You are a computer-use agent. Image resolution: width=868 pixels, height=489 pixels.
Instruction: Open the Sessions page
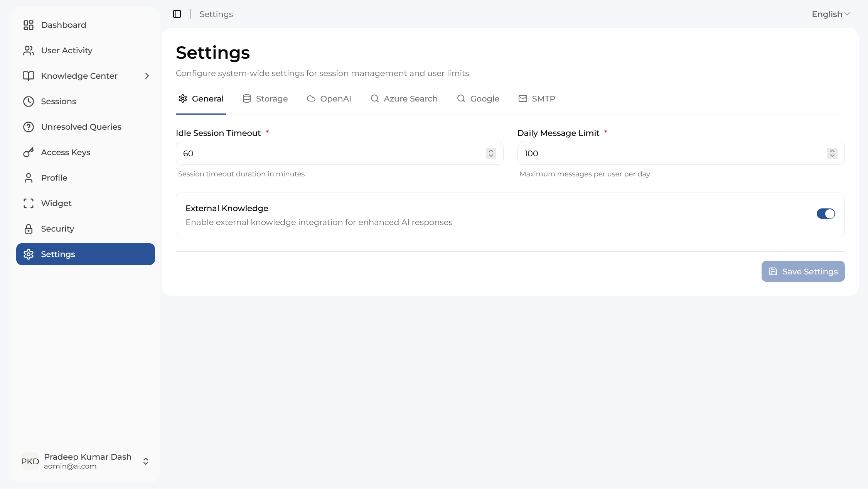tap(86, 102)
